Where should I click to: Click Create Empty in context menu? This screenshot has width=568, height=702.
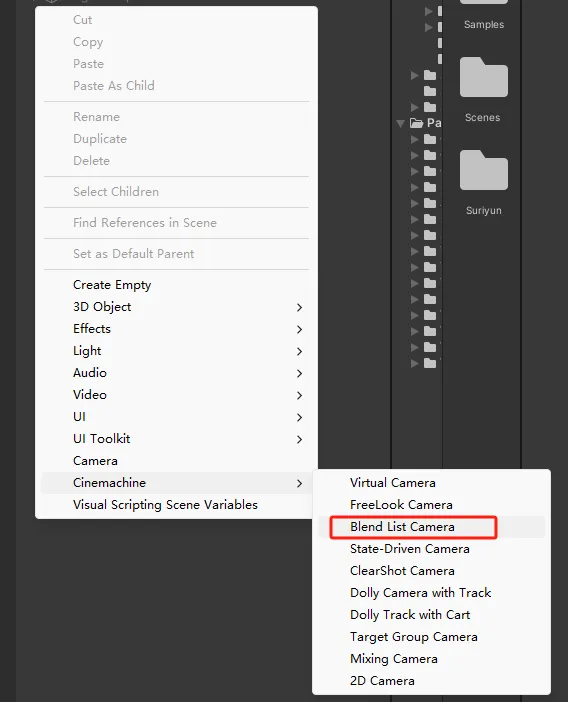click(x=176, y=285)
